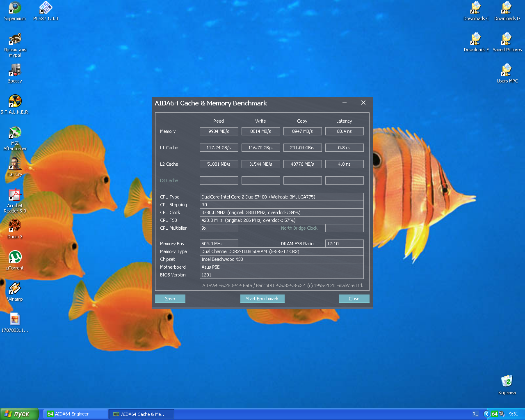This screenshot has height=420, width=525.
Task: Click the Chipset value Intel Beachwood X38
Action: click(x=282, y=259)
